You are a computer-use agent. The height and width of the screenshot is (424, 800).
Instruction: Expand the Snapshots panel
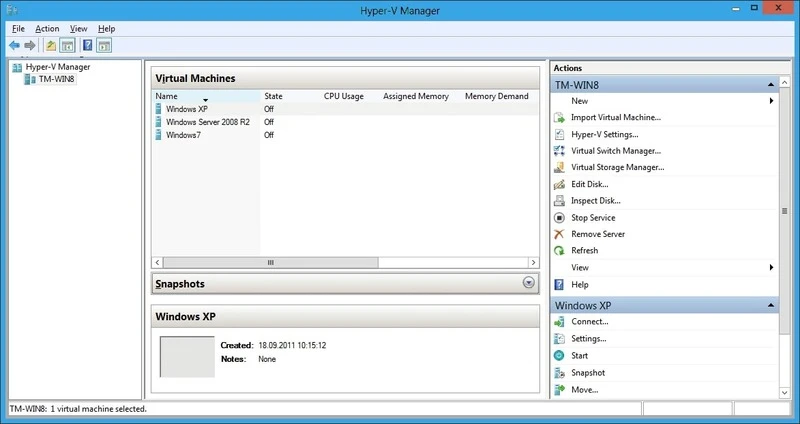tap(529, 284)
